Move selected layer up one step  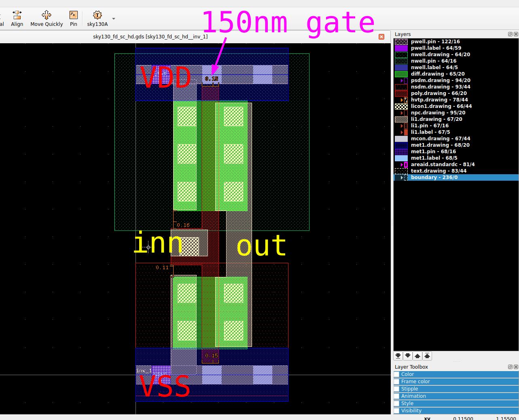click(417, 356)
